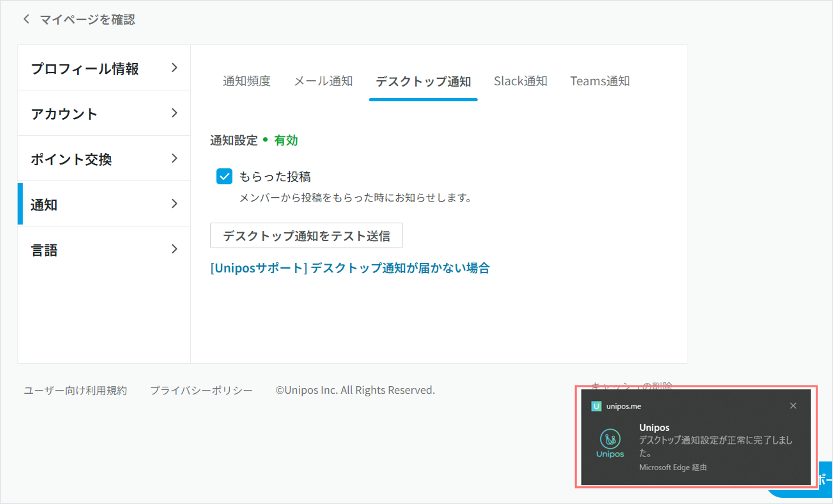The width and height of the screenshot is (833, 504).
Task: Open ポイント交換 section
Action: [x=104, y=158]
